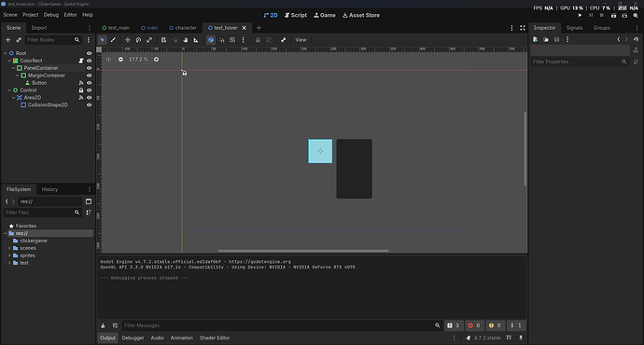Toggle visibility of Control node
This screenshot has height=345, width=644.
pos(89,90)
